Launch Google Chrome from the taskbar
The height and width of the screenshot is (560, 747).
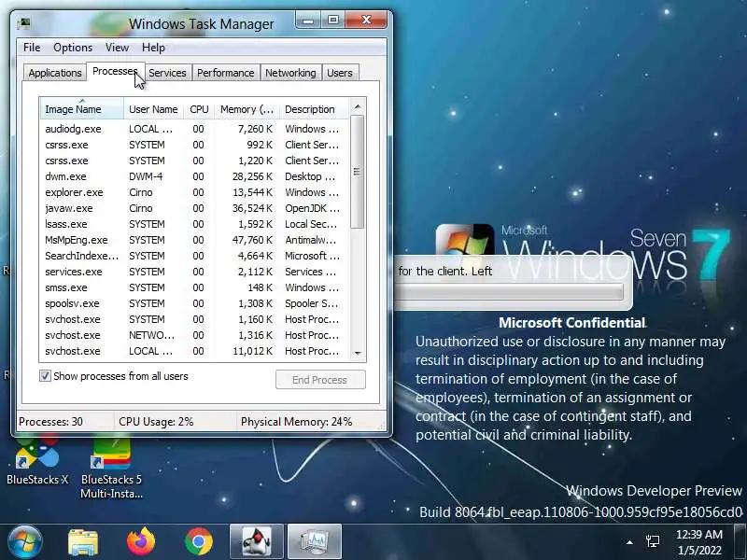pyautogui.click(x=199, y=542)
